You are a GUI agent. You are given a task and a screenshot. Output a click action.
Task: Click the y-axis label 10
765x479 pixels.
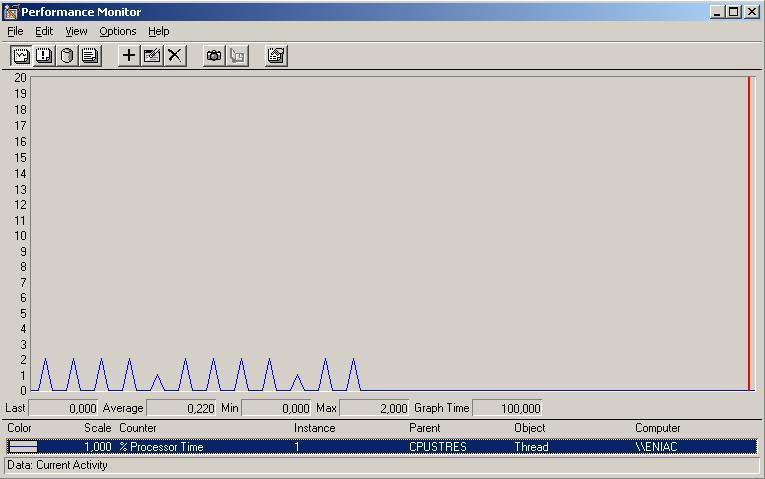[x=20, y=236]
